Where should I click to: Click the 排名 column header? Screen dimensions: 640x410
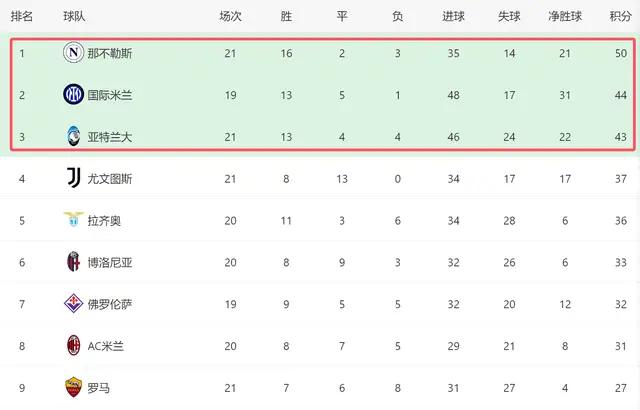pyautogui.click(x=21, y=17)
